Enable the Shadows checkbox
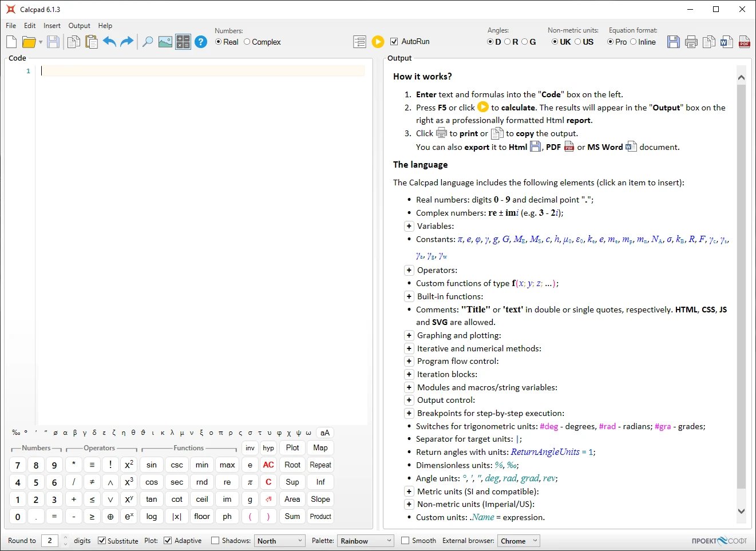 tap(215, 541)
